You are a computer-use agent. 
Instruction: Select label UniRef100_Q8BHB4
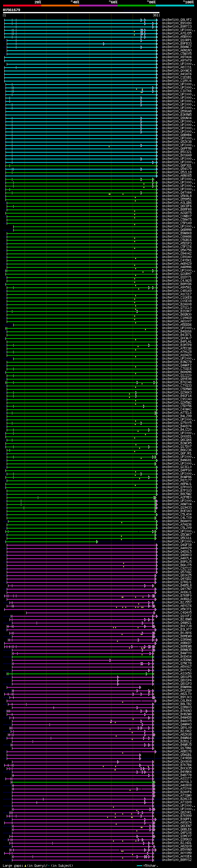click(x=177, y=135)
